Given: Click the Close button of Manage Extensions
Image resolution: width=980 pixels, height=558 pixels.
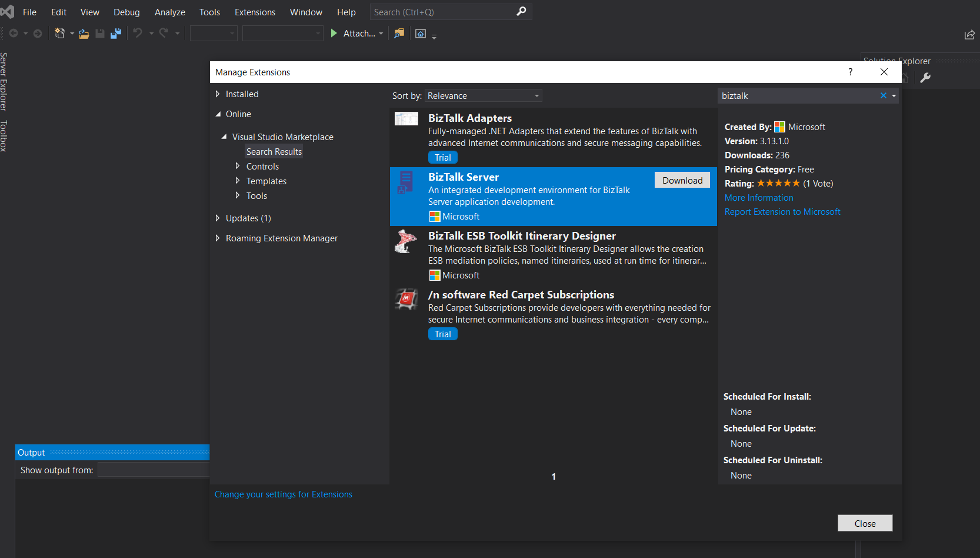Looking at the screenshot, I should 865,523.
